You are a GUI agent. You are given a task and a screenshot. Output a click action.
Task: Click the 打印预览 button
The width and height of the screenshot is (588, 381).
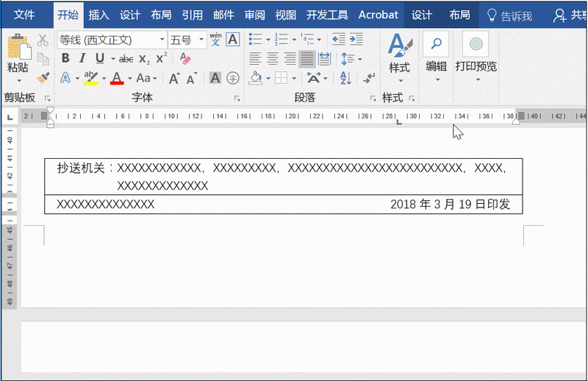476,57
